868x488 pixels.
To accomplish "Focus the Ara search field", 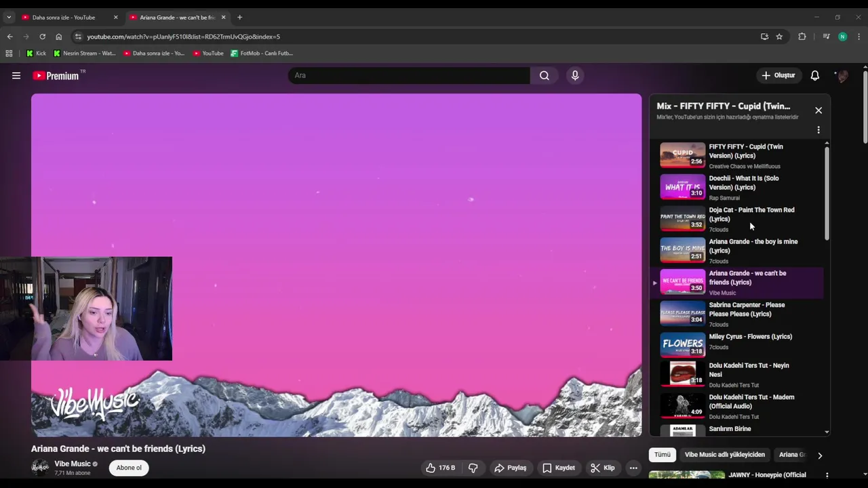I will [x=409, y=75].
